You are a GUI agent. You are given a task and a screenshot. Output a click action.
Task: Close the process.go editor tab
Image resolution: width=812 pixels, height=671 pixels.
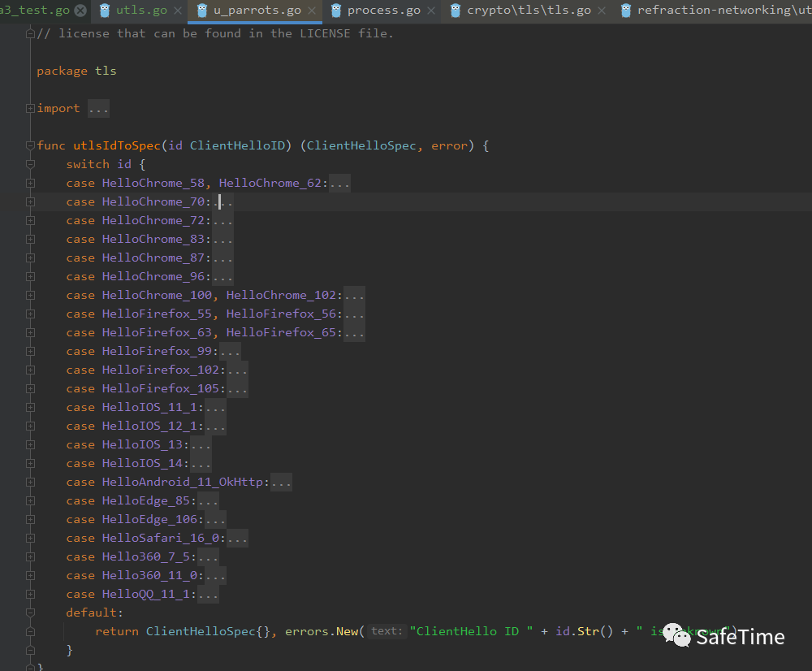(x=431, y=11)
